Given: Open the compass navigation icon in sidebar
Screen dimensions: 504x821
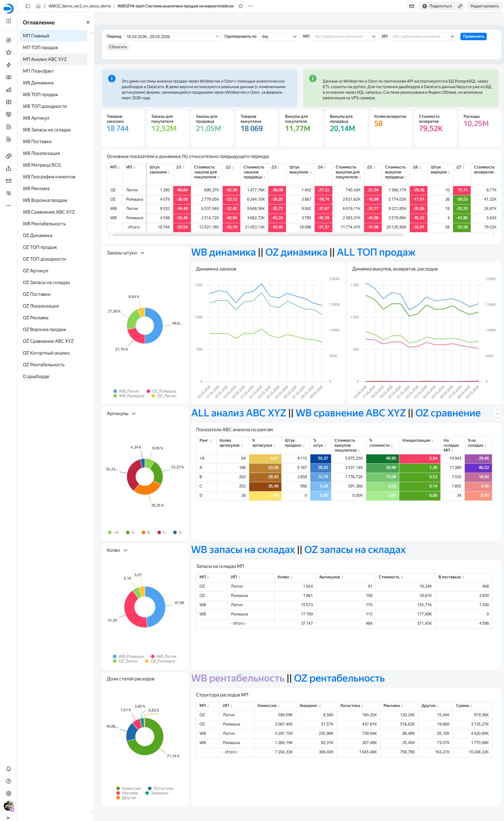Looking at the screenshot, I should point(9,40).
